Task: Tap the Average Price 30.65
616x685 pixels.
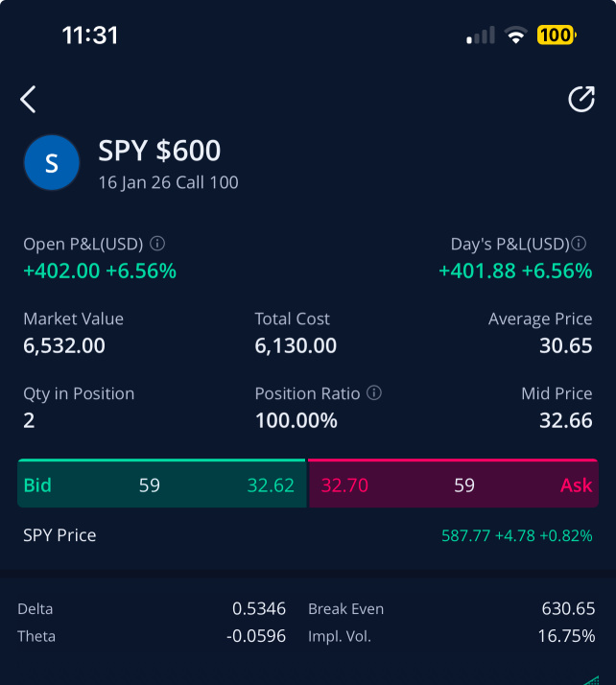Action: [x=566, y=345]
